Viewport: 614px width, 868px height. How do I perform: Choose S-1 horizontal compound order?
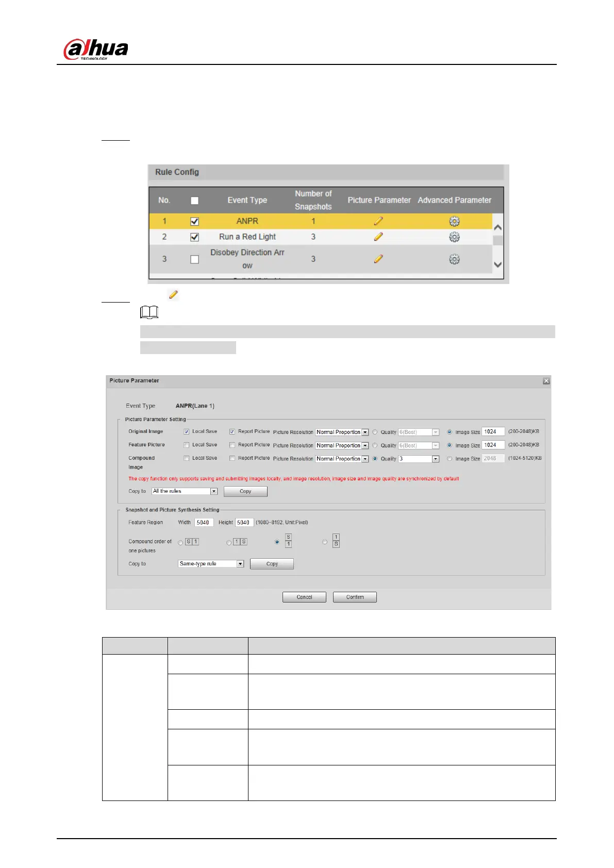(x=180, y=543)
